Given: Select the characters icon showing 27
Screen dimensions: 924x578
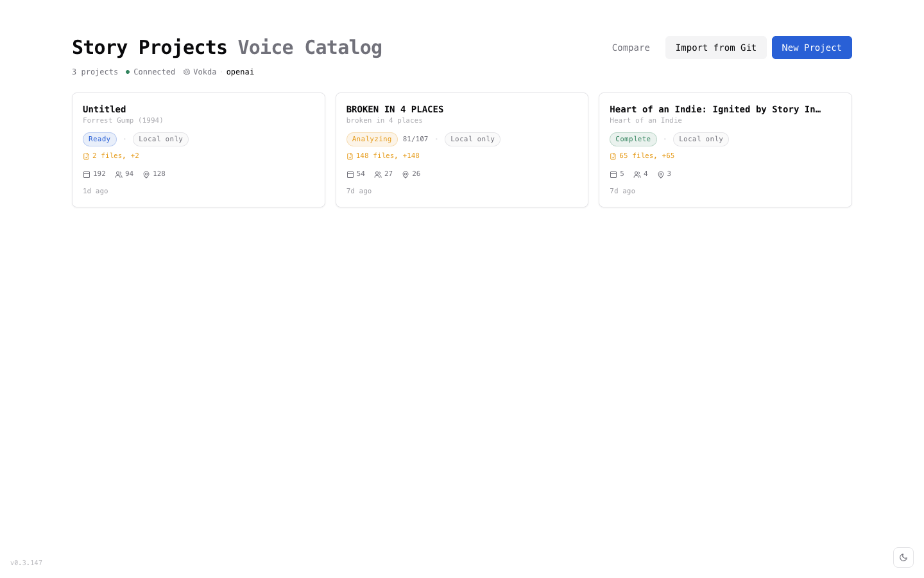Looking at the screenshot, I should coord(378,174).
